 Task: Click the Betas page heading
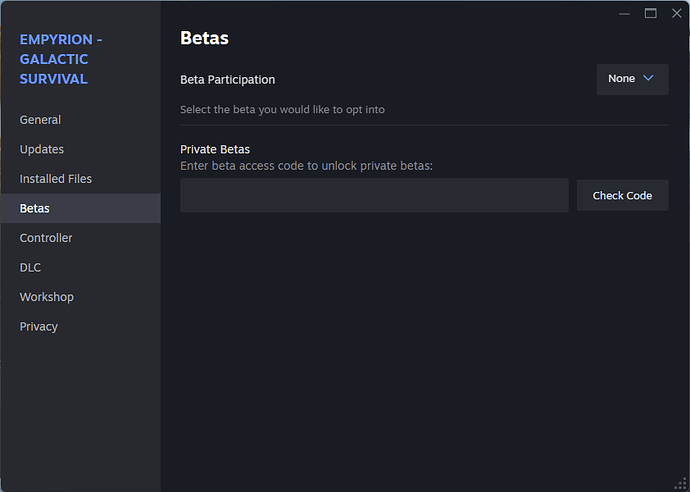click(204, 38)
